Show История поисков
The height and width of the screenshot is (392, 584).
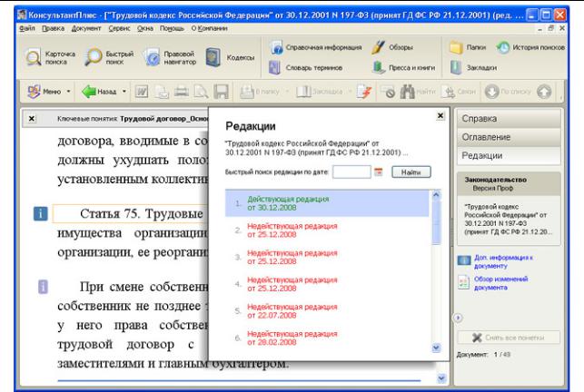(530, 47)
